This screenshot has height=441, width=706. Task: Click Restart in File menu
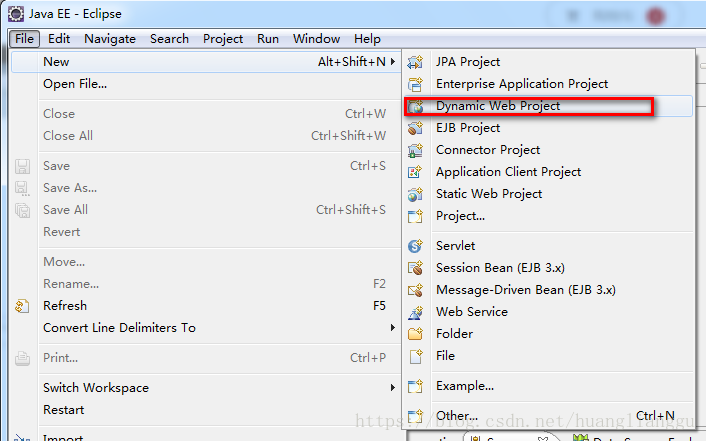(63, 410)
